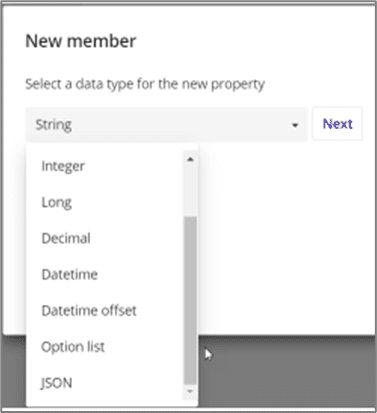
Task: Click the scrollbar track above the thumb
Action: tap(190, 191)
